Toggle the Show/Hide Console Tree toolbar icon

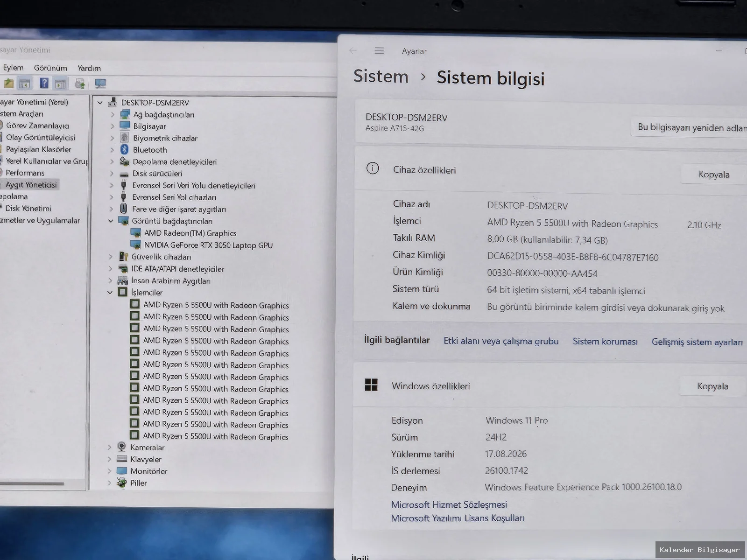pyautogui.click(x=25, y=84)
